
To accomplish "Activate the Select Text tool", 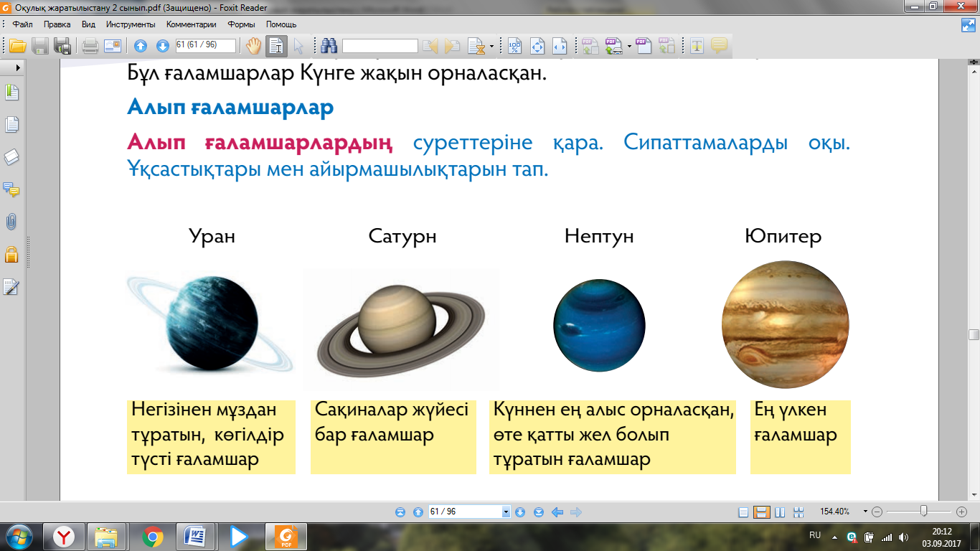I will coord(276,46).
